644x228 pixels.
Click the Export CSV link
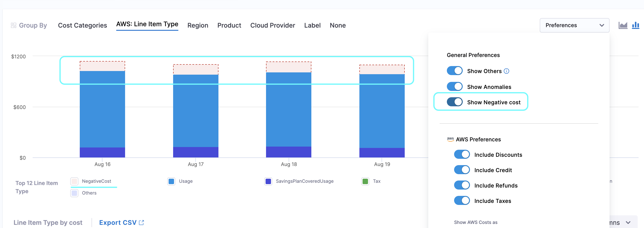118,222
